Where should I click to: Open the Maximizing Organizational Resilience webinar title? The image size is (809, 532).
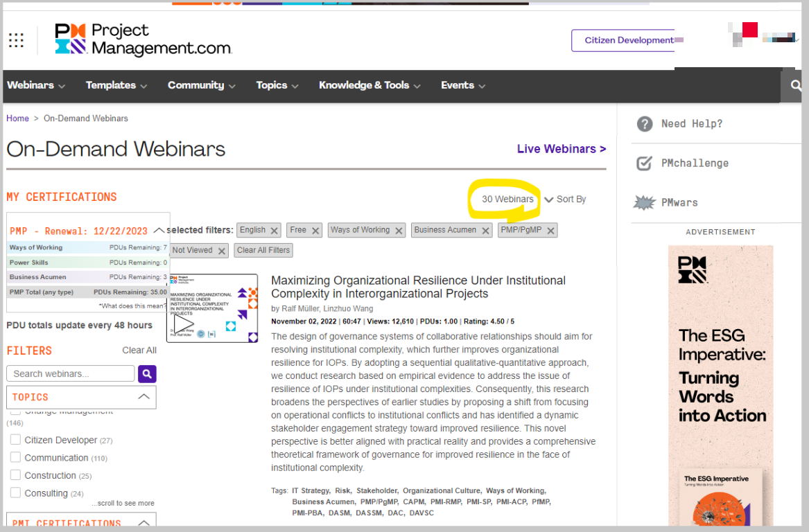419,287
